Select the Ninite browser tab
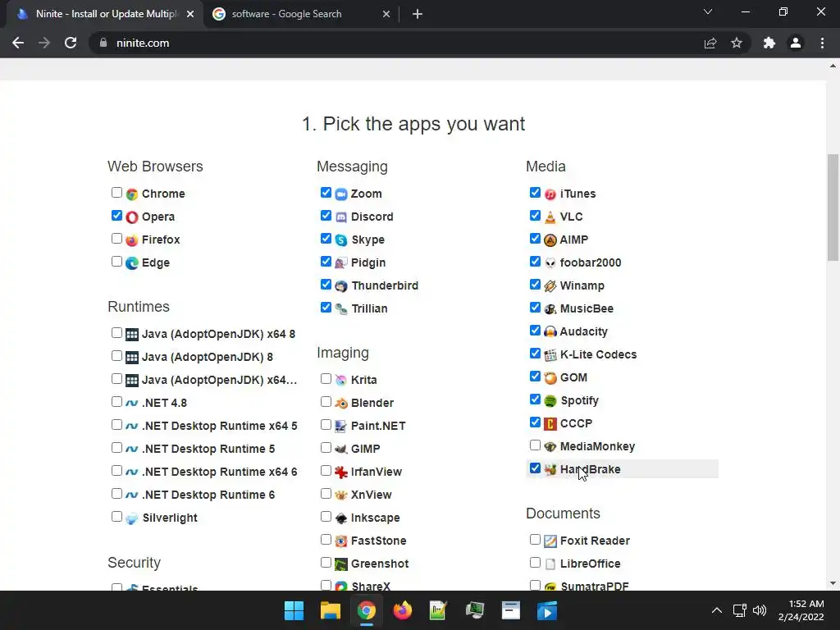 106,14
